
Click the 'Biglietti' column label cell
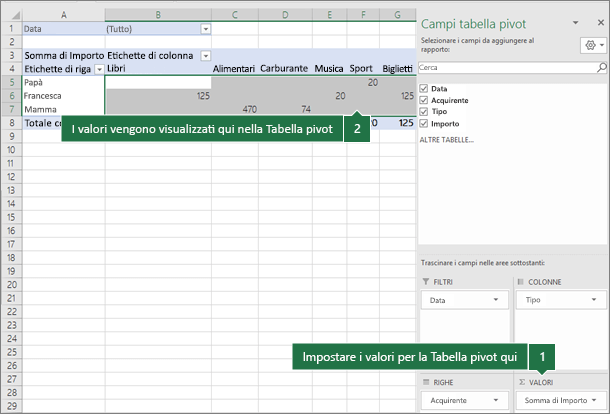pyautogui.click(x=398, y=69)
